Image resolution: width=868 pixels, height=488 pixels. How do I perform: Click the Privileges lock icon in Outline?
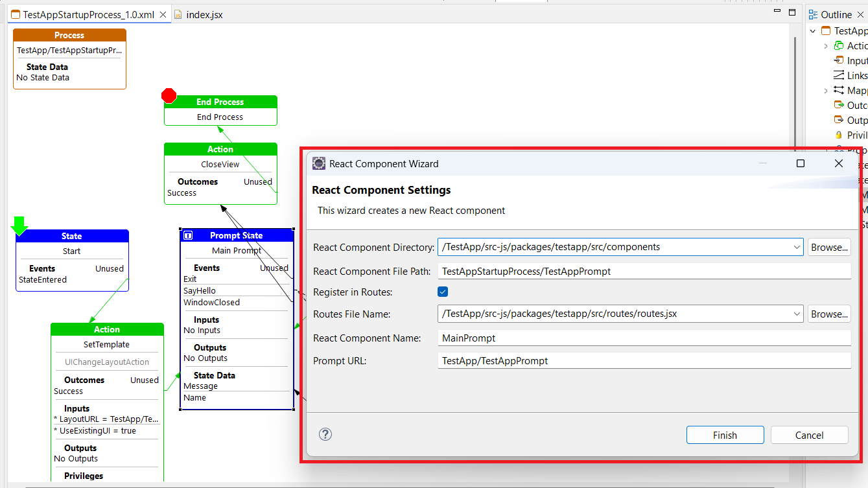(839, 135)
